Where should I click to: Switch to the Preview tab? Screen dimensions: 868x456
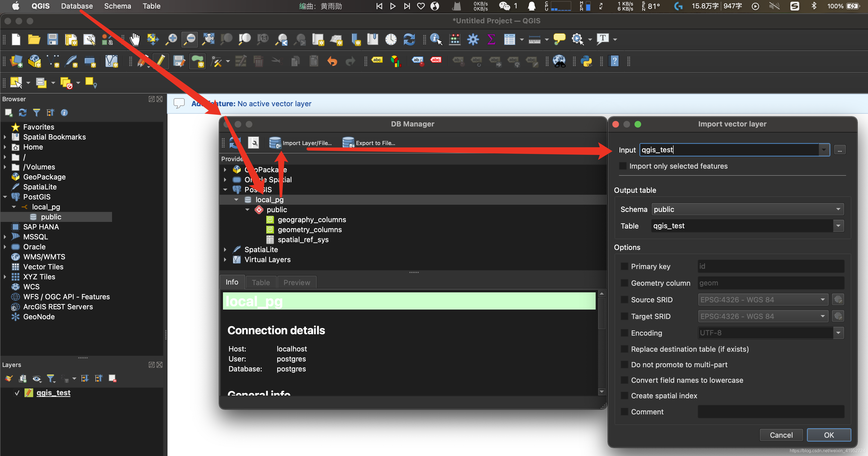296,282
